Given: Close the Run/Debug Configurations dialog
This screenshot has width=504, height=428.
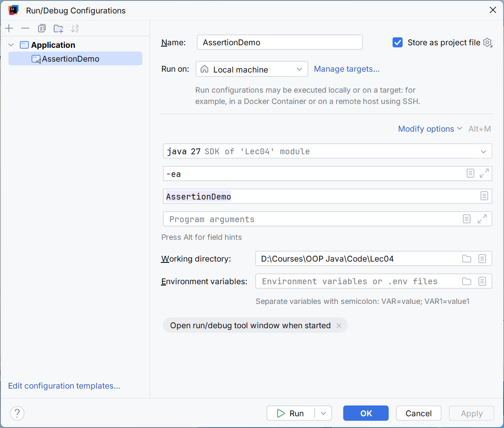Looking at the screenshot, I should click(x=493, y=10).
